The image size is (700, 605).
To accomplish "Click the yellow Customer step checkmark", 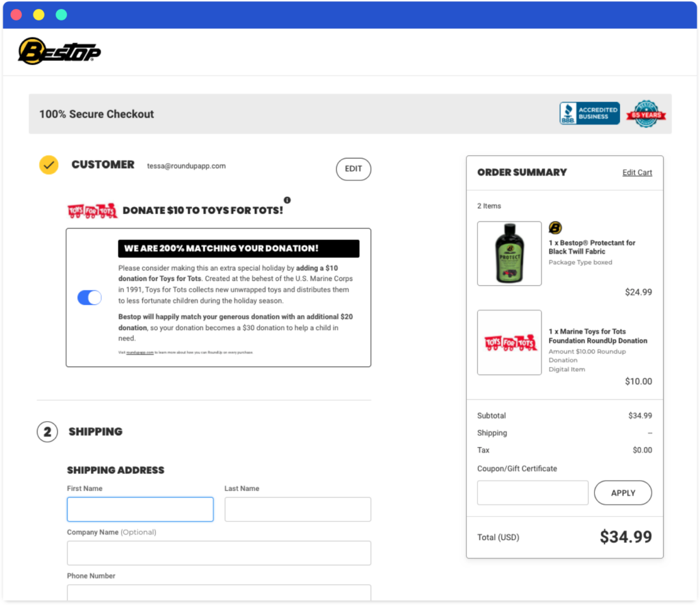I will pos(49,165).
